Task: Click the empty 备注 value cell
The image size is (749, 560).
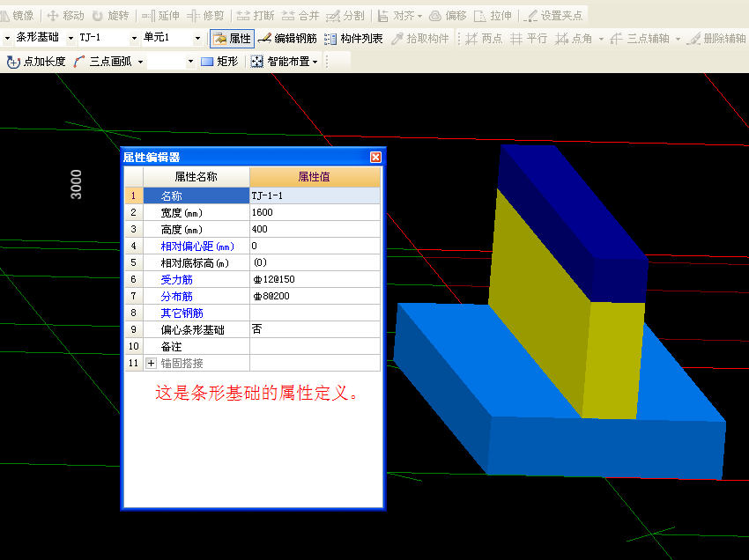Action: [x=315, y=346]
